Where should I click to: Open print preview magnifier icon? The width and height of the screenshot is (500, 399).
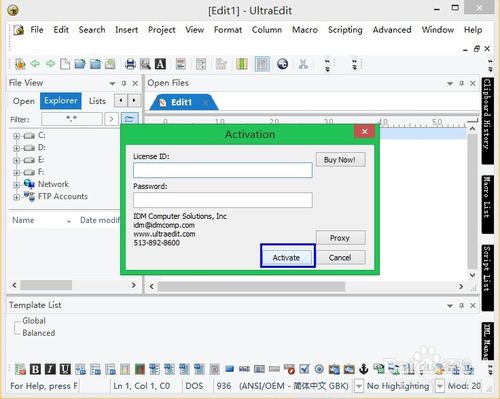[145, 64]
